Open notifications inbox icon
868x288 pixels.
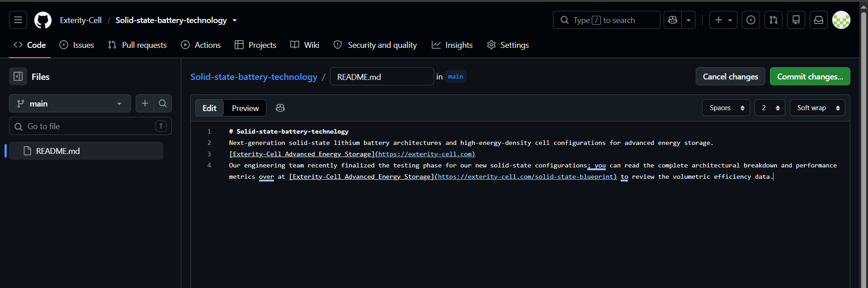click(x=819, y=20)
